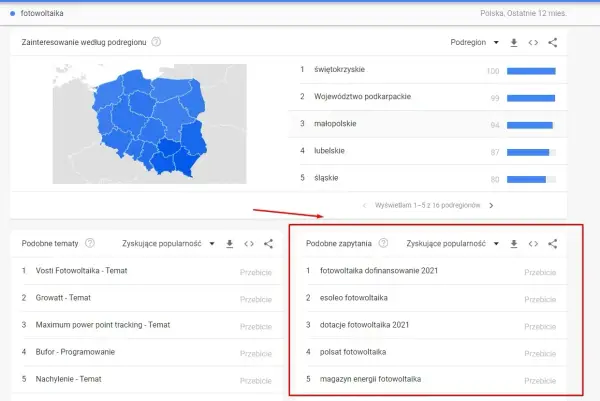Go to next page of subregions
Screen dimensions: 600x401
click(x=491, y=205)
